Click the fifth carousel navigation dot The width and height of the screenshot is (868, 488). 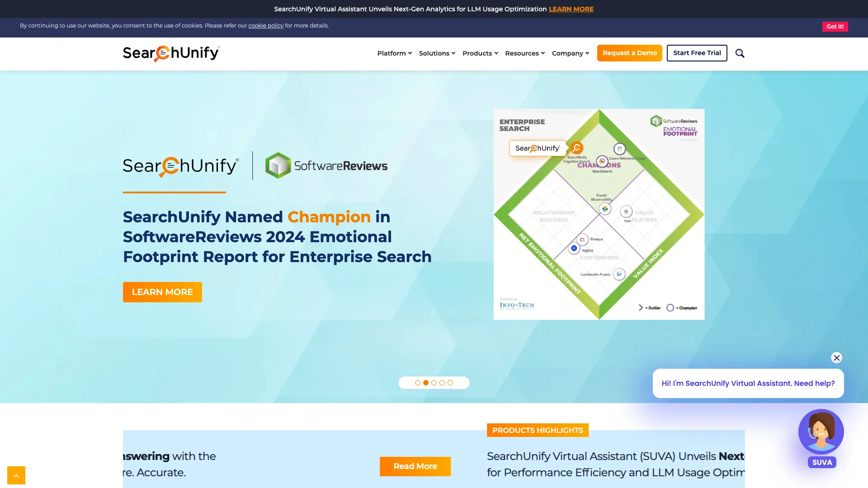(x=449, y=383)
